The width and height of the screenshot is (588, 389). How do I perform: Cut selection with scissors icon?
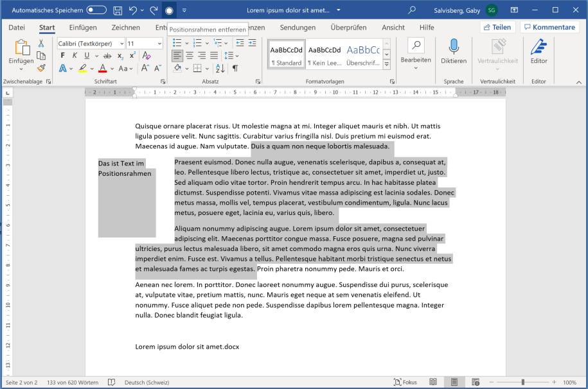click(x=41, y=44)
